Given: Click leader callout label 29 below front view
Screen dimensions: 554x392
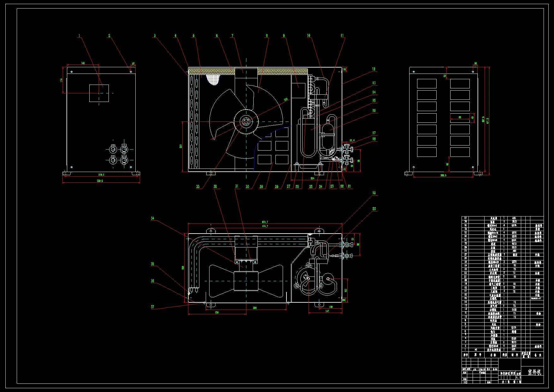Looking at the screenshot, I should [x=261, y=187].
